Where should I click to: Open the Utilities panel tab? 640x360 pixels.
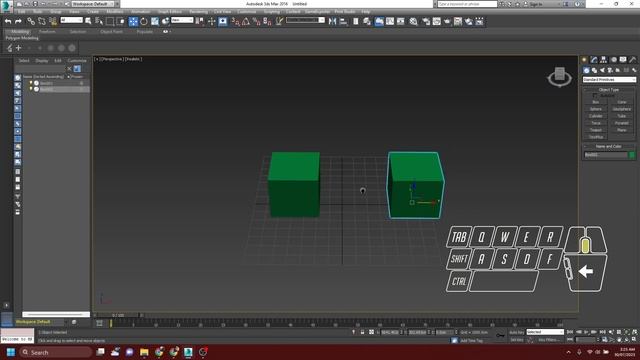(632, 60)
